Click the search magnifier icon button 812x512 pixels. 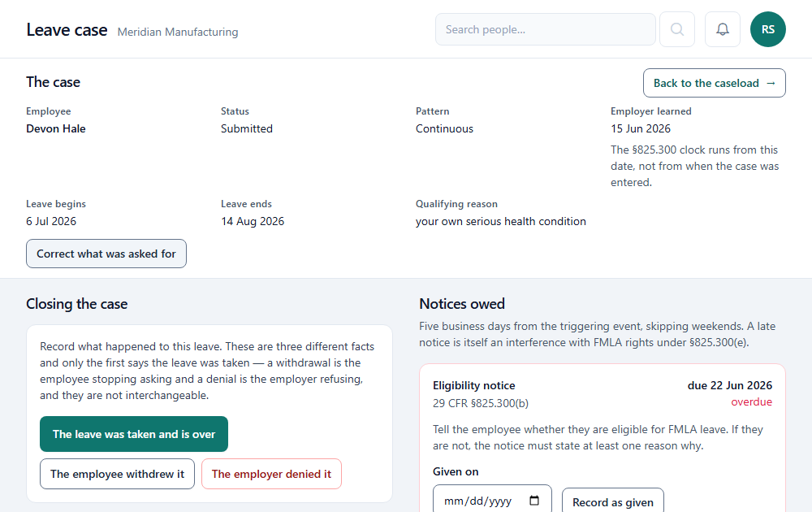pyautogui.click(x=677, y=29)
